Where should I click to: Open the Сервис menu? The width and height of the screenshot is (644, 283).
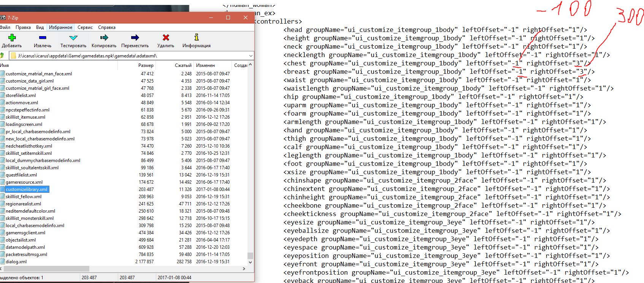point(85,27)
